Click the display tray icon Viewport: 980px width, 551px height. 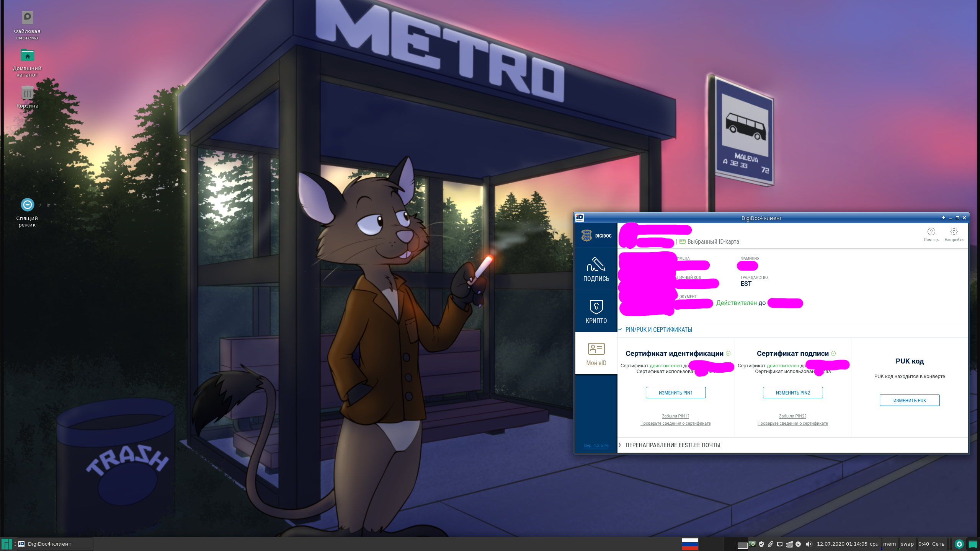tap(780, 544)
